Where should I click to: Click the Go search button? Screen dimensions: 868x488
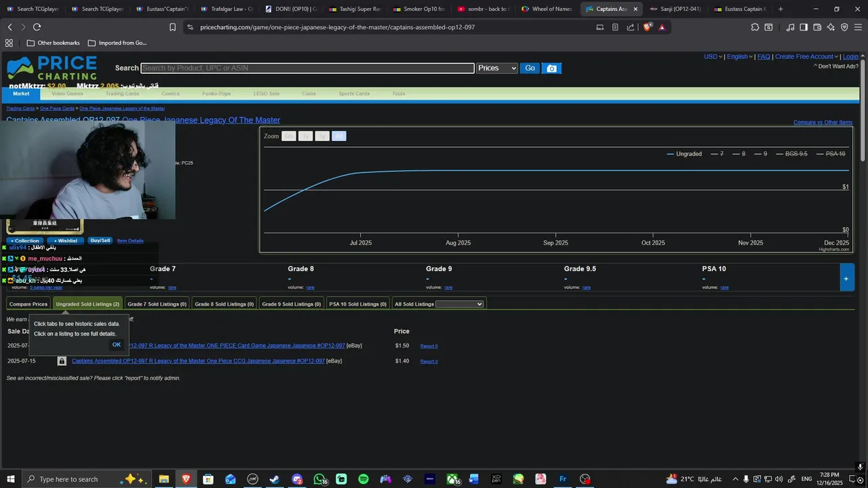pyautogui.click(x=530, y=68)
